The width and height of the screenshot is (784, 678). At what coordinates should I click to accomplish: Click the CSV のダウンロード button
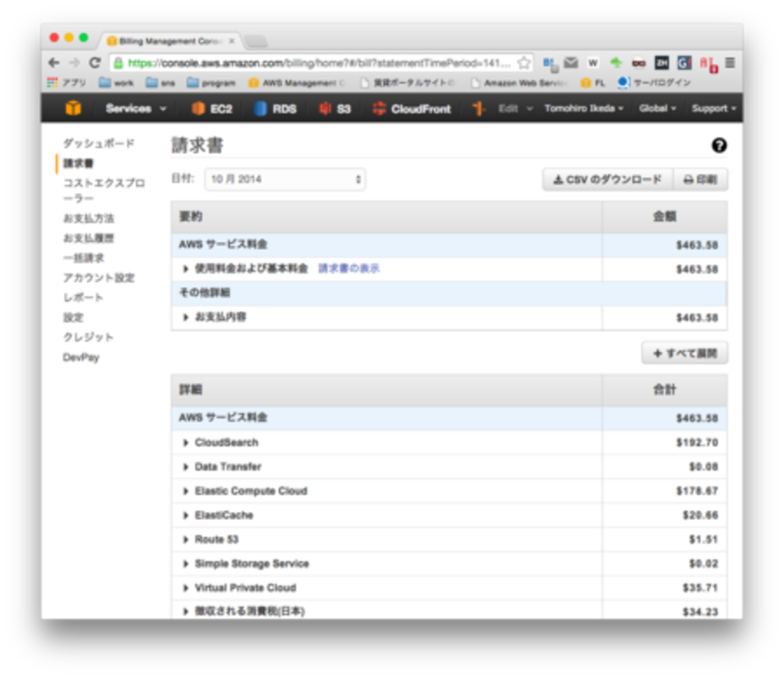point(608,180)
